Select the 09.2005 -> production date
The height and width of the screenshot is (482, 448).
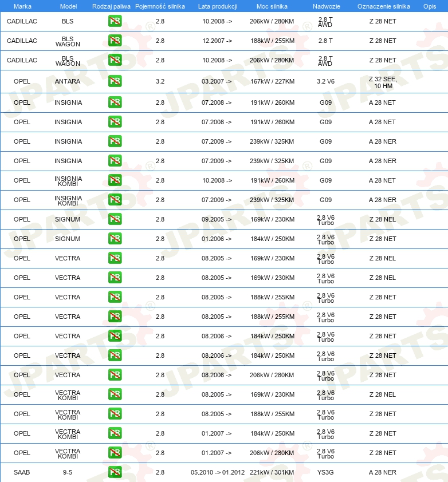coord(217,219)
